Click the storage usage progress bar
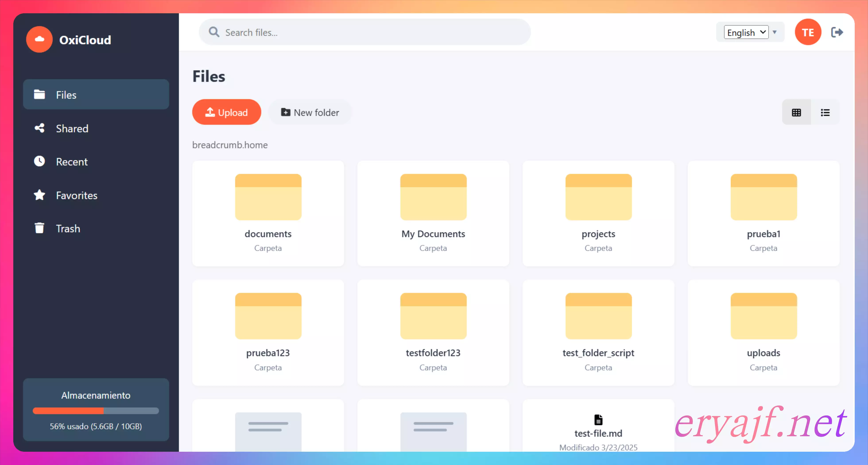The height and width of the screenshot is (465, 868). coord(96,410)
